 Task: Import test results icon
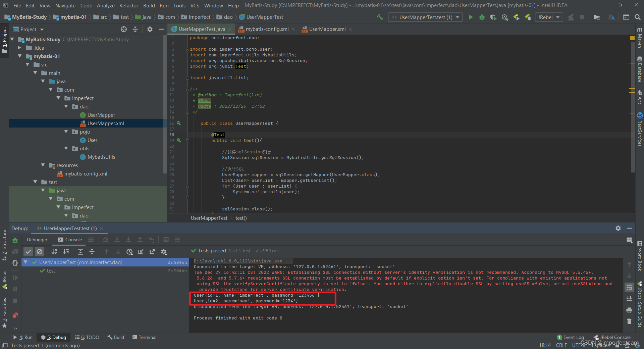141,252
